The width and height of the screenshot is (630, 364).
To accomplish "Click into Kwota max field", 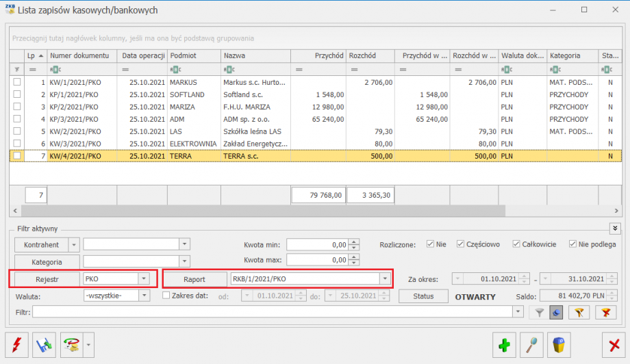I will tap(318, 260).
